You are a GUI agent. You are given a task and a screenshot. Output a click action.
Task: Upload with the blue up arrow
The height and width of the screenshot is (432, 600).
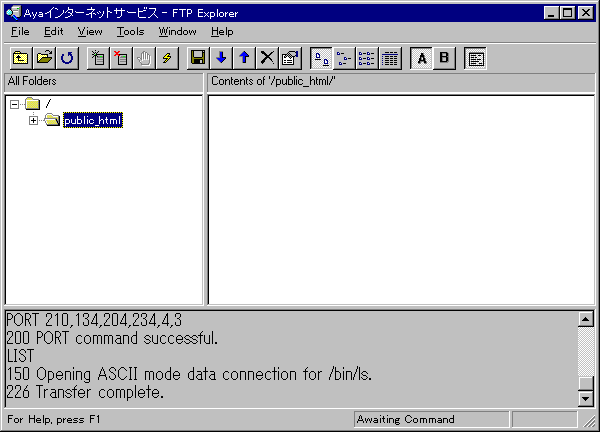(244, 58)
